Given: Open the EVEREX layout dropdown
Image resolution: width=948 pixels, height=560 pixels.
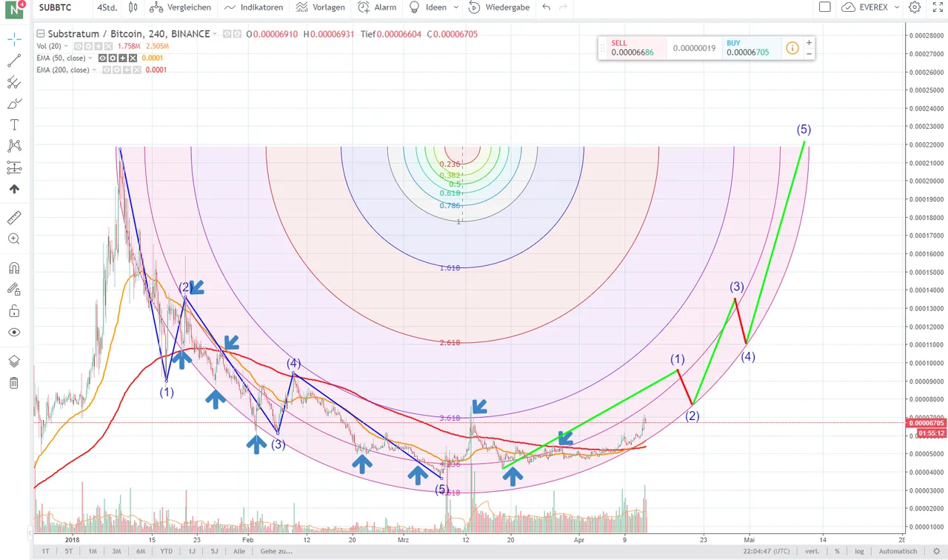Looking at the screenshot, I should coord(871,7).
